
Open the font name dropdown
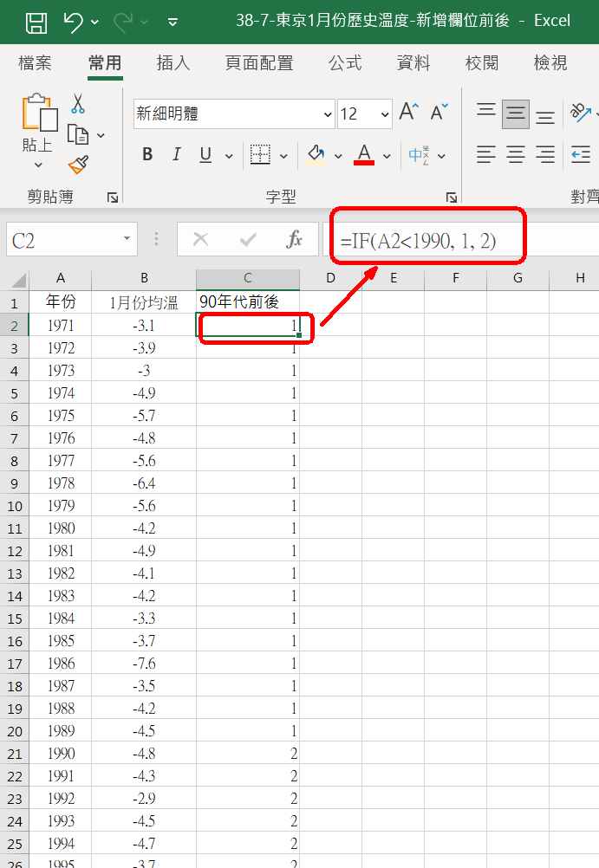[x=328, y=114]
